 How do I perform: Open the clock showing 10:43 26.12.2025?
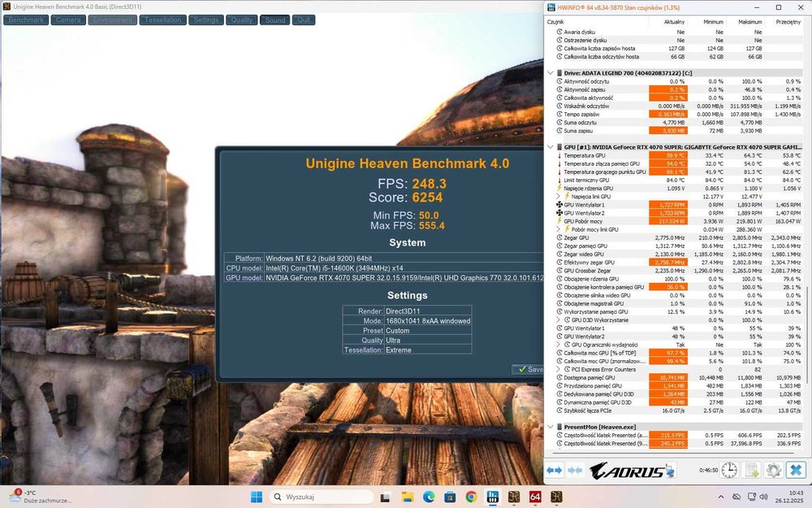point(788,497)
